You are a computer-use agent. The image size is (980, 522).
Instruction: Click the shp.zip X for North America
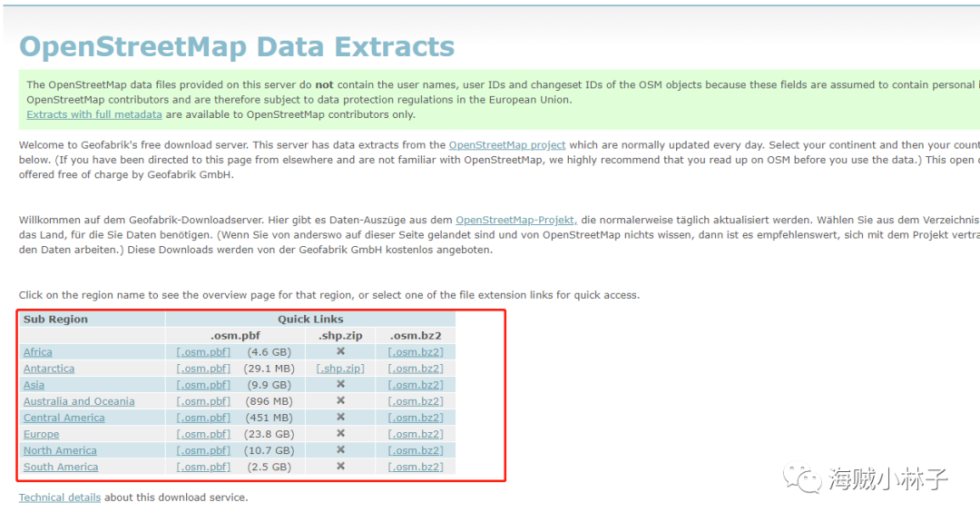340,449
